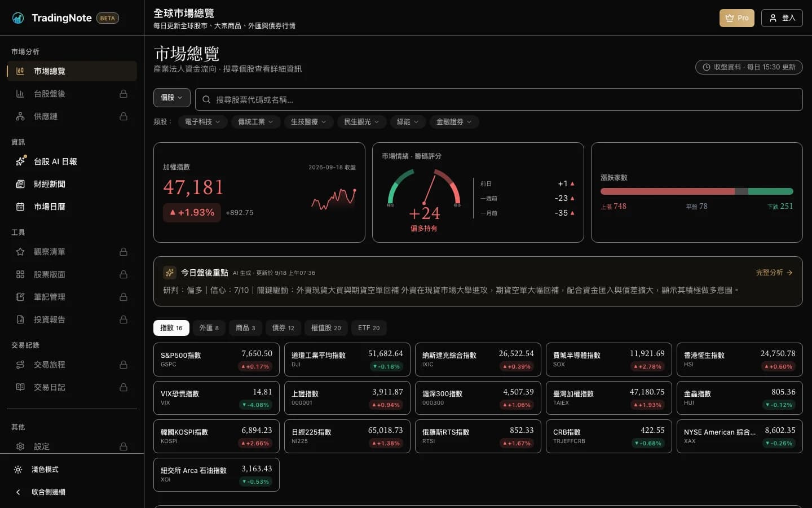Click the TradingNote logo icon
This screenshot has width=812, height=508.
pyautogui.click(x=18, y=18)
